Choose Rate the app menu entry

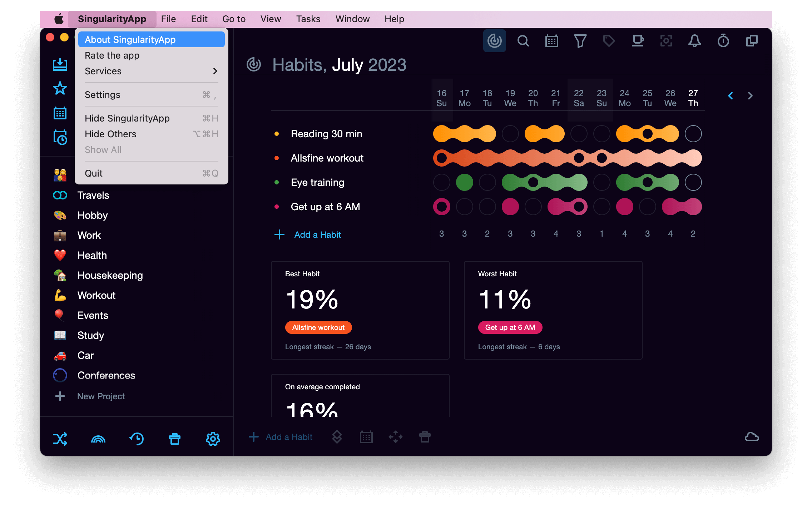(x=152, y=55)
